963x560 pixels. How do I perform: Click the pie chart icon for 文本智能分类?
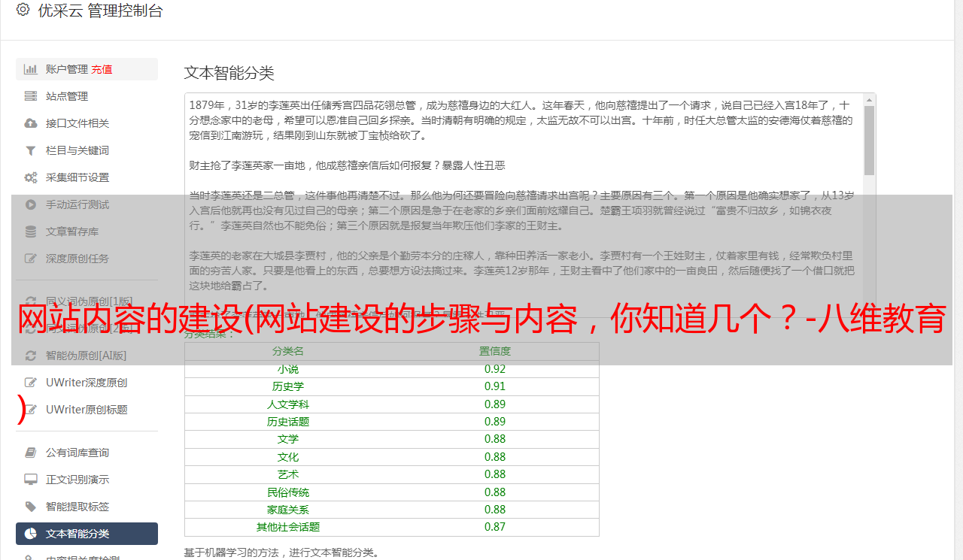(x=31, y=534)
